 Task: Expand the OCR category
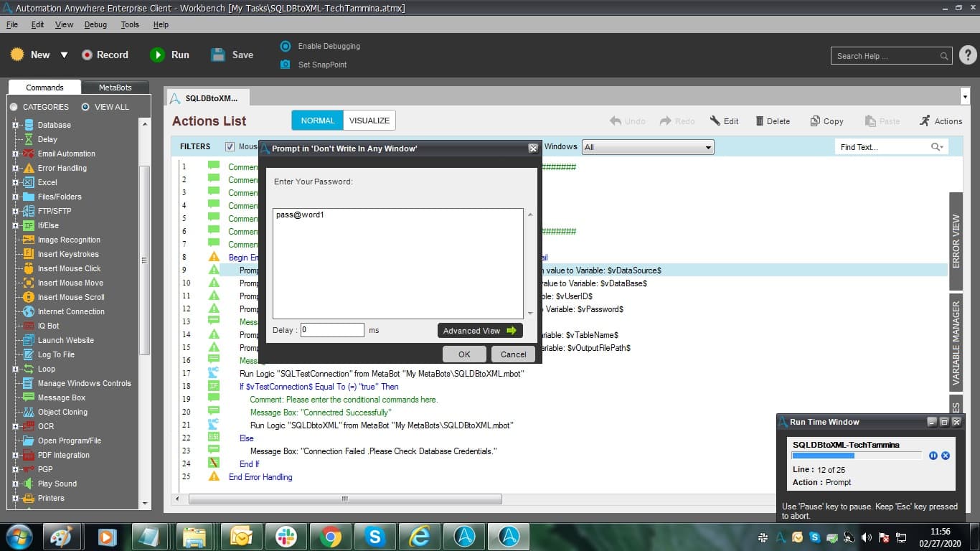pyautogui.click(x=16, y=426)
